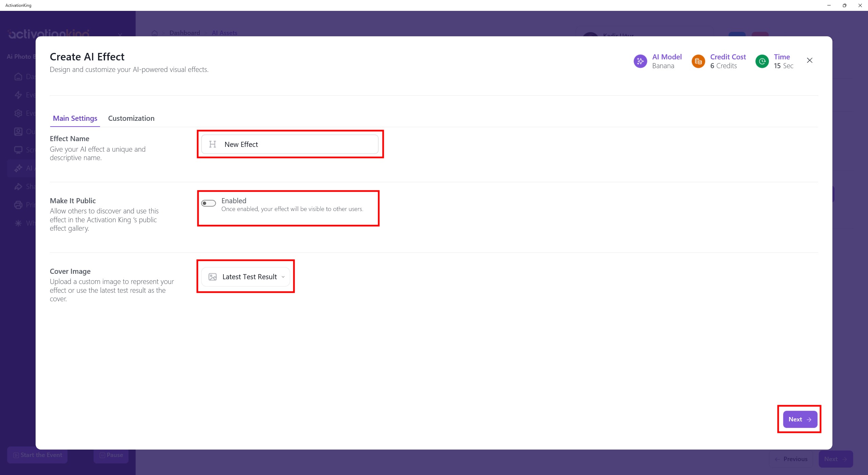
Task: Click the arrow icon on Next button
Action: tap(809, 420)
